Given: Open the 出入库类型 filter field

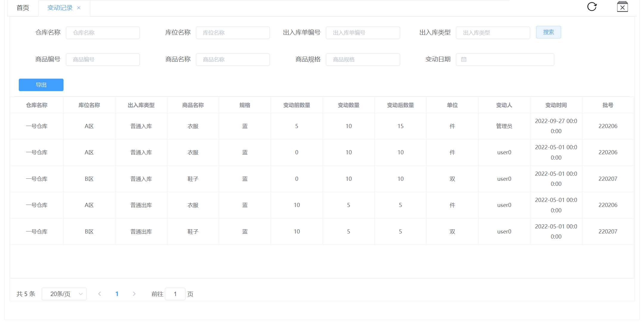Looking at the screenshot, I should 493,33.
